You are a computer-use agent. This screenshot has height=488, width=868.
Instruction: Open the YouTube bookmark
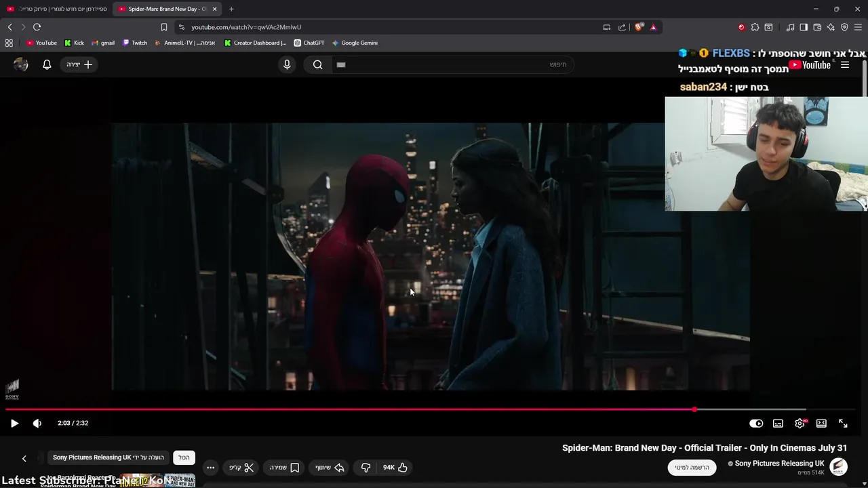[x=41, y=43]
